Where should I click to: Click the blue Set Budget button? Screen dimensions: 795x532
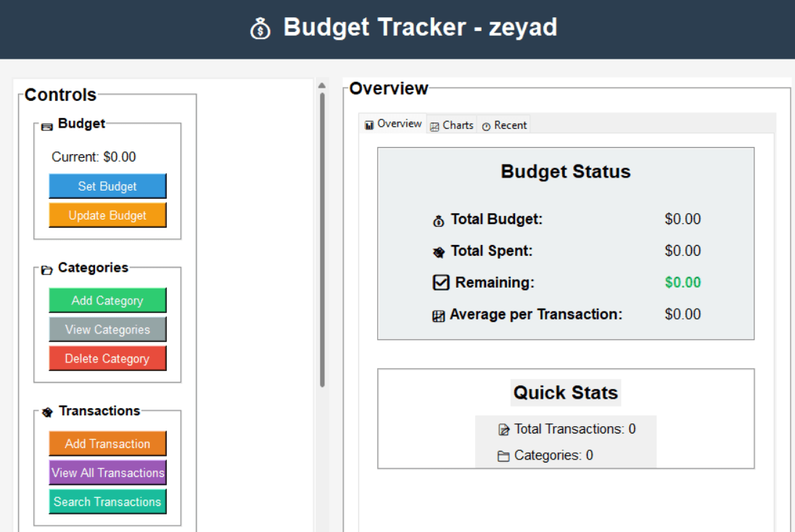[x=107, y=186]
